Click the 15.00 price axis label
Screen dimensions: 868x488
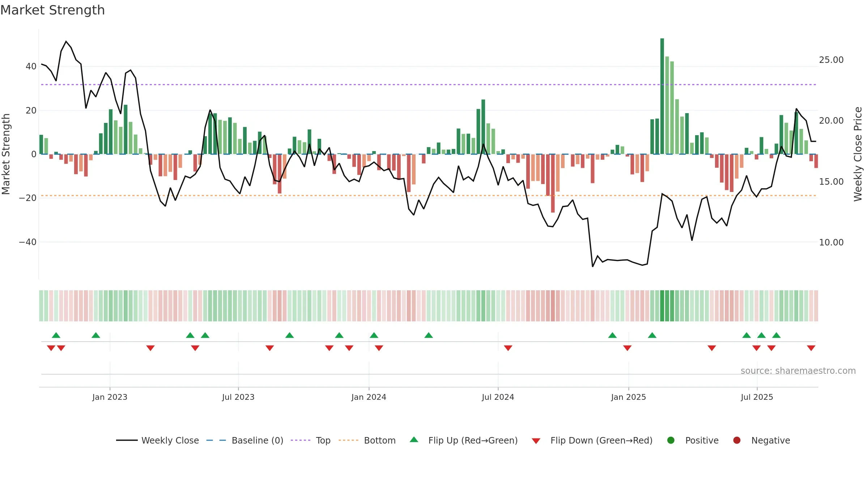(831, 181)
